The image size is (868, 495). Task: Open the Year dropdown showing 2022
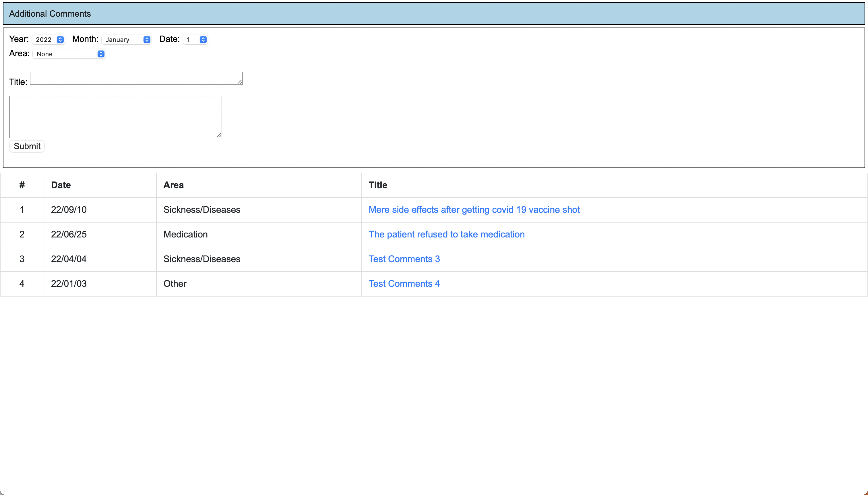[x=48, y=40]
